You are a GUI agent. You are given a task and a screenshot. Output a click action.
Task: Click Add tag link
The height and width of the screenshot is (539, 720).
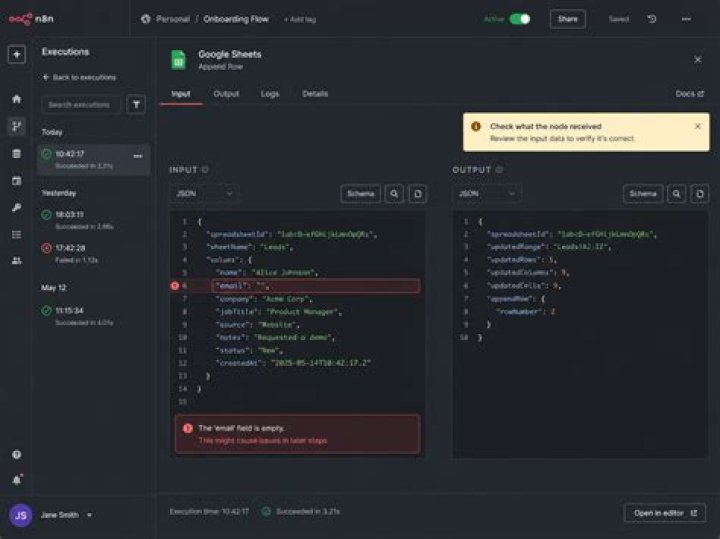tap(300, 19)
